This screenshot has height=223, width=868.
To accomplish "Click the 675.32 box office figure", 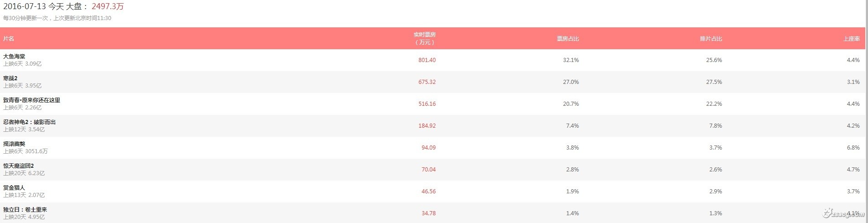I will (x=427, y=82).
